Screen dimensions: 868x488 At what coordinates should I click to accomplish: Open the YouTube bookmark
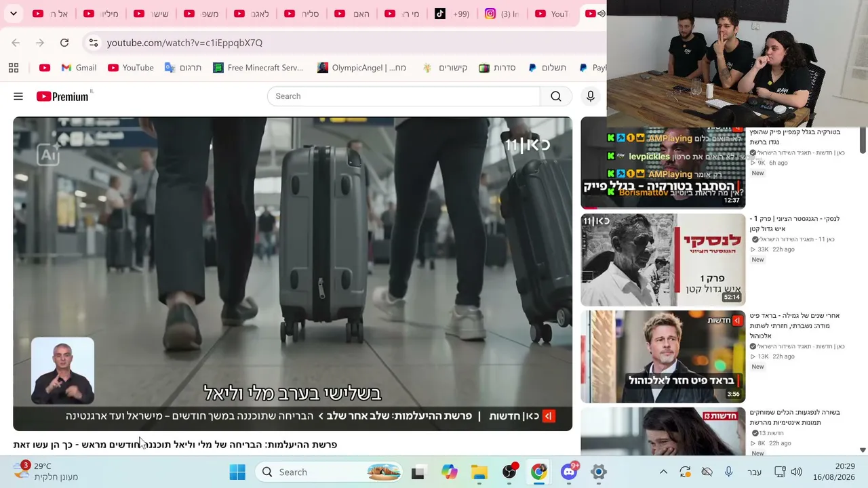click(131, 68)
